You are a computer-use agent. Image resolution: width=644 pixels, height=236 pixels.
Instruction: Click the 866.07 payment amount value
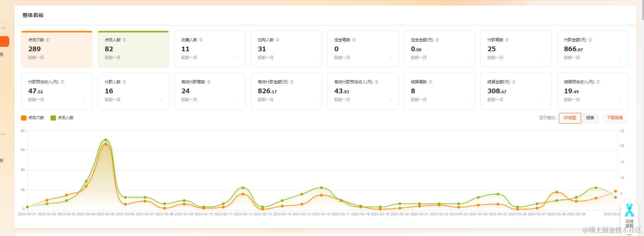click(x=573, y=49)
